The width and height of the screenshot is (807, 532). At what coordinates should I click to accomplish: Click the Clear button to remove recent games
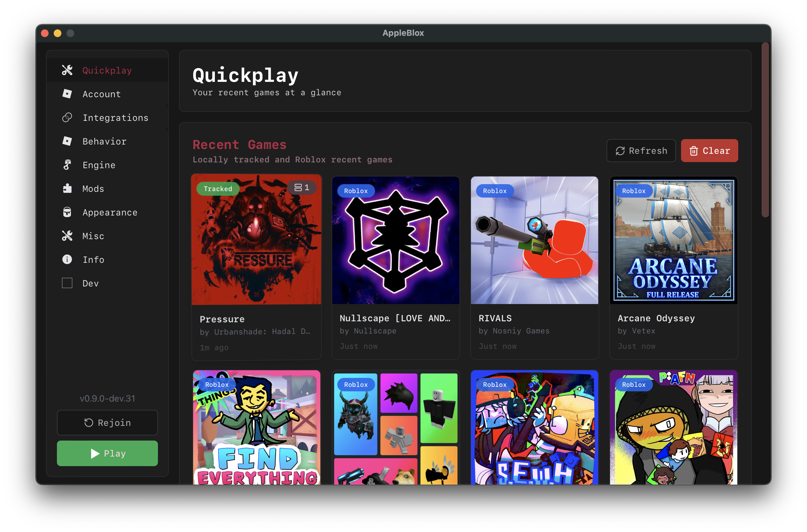[710, 151]
